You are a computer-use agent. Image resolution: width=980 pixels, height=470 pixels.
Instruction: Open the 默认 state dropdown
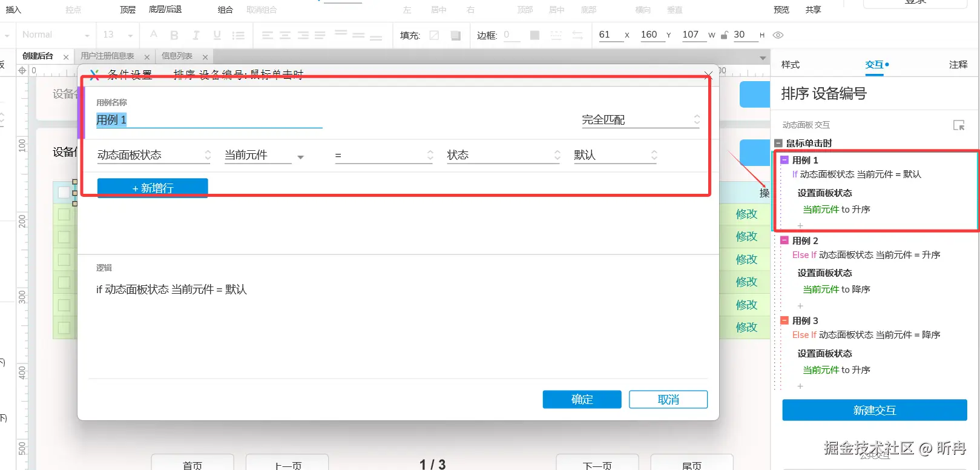click(616, 156)
